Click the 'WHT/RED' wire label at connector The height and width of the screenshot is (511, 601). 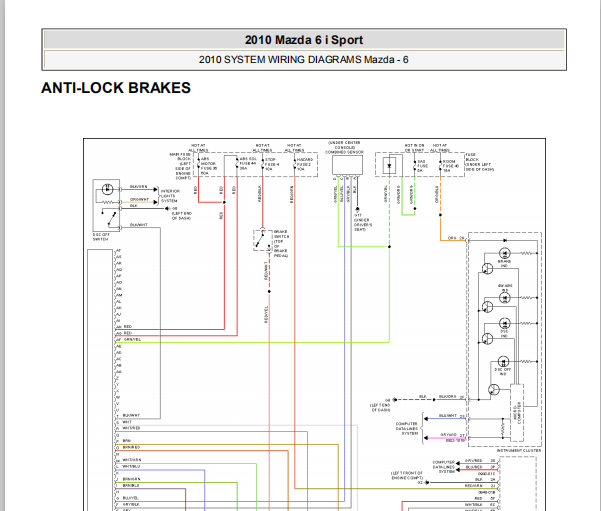pos(131,428)
